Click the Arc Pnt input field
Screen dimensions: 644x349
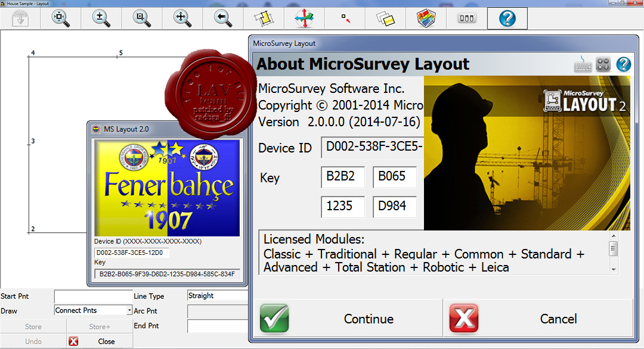(x=218, y=311)
